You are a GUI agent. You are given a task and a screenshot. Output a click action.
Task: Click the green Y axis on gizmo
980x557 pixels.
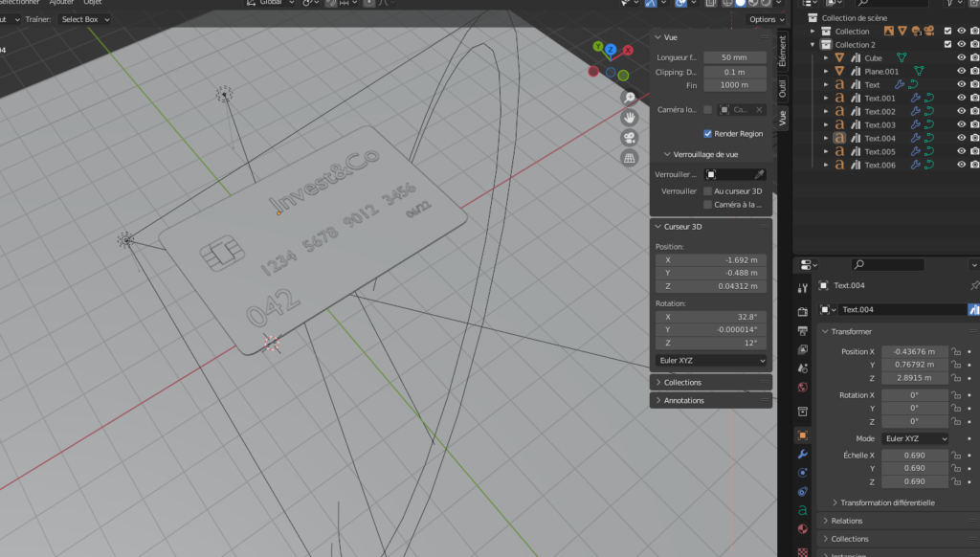598,46
